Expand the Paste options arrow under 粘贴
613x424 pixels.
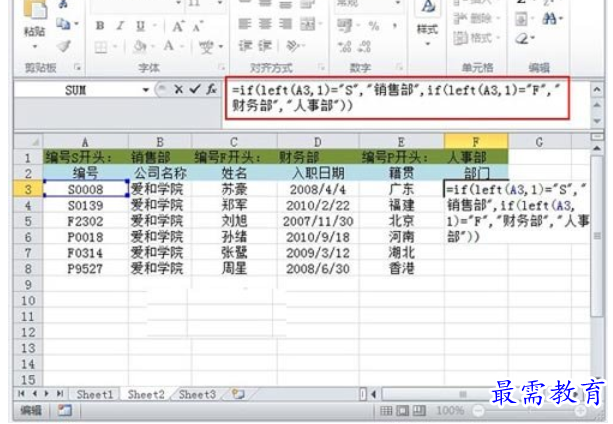coord(35,47)
